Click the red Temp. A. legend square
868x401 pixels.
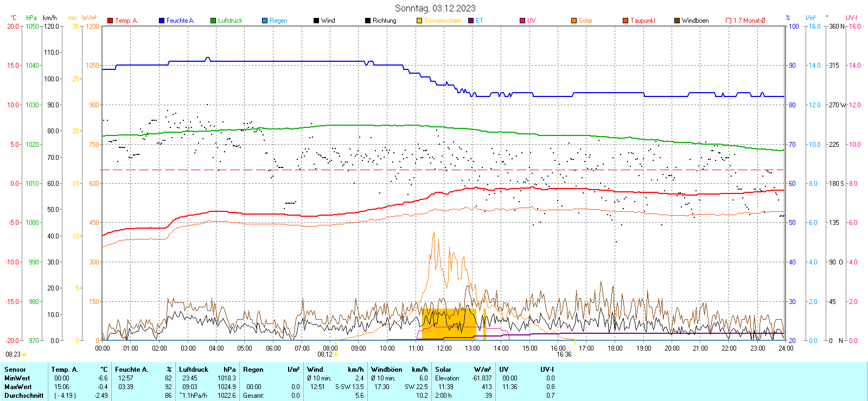click(110, 21)
